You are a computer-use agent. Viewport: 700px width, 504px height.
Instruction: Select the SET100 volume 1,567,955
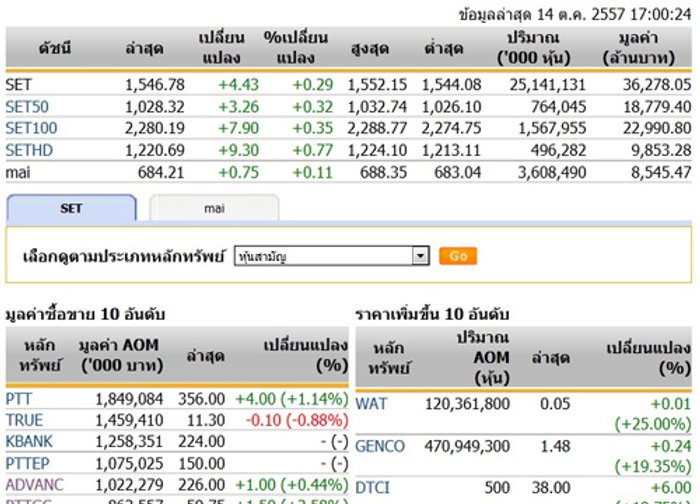(x=552, y=128)
